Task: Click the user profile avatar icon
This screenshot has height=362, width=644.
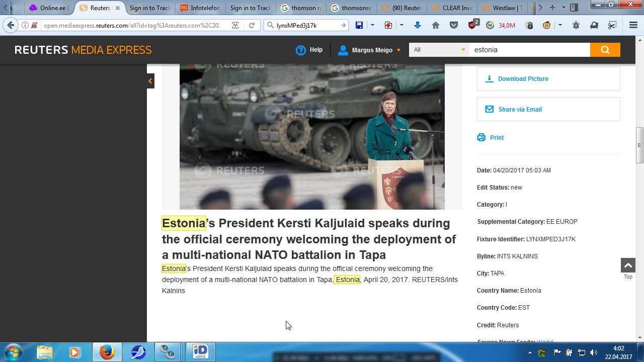Action: (x=343, y=50)
